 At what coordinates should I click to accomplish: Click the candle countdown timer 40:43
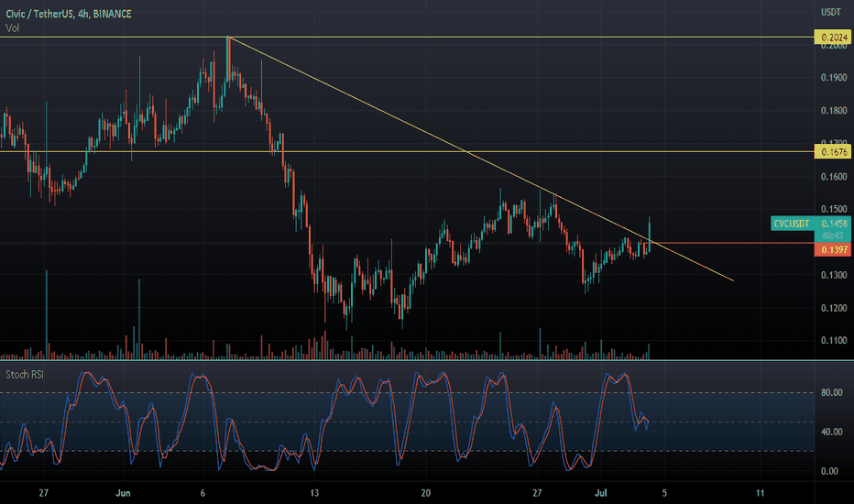[832, 236]
